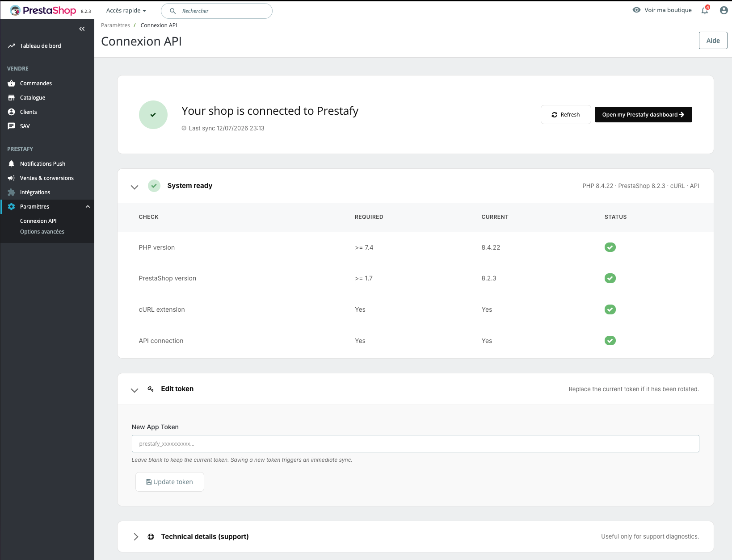Click the CHECK column header
732x560 pixels.
148,217
